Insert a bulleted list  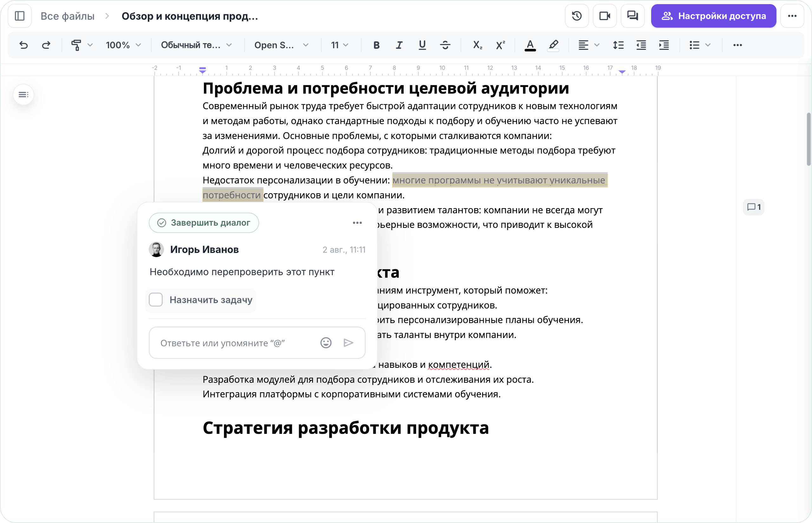tap(694, 45)
